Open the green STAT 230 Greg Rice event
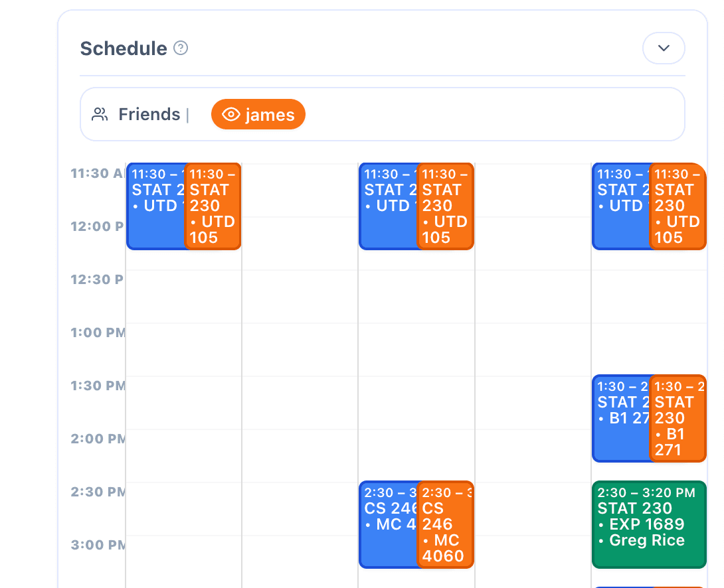The width and height of the screenshot is (724, 588). point(648,524)
